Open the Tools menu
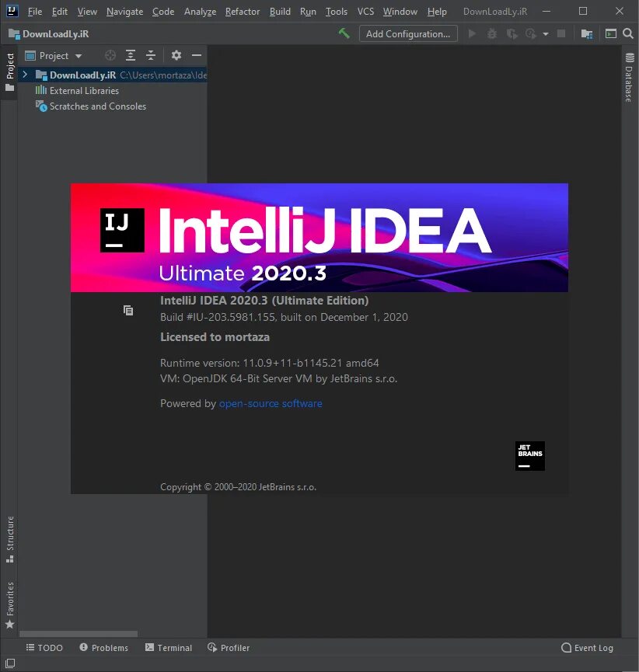Image resolution: width=639 pixels, height=672 pixels. click(337, 12)
